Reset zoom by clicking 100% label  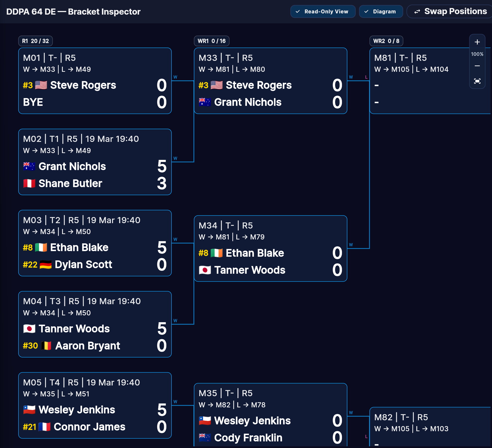(477, 54)
